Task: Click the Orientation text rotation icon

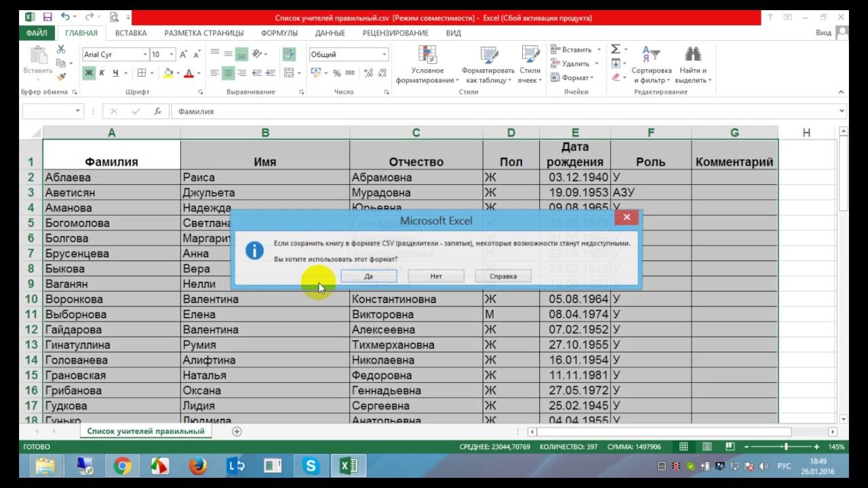Action: [x=258, y=54]
